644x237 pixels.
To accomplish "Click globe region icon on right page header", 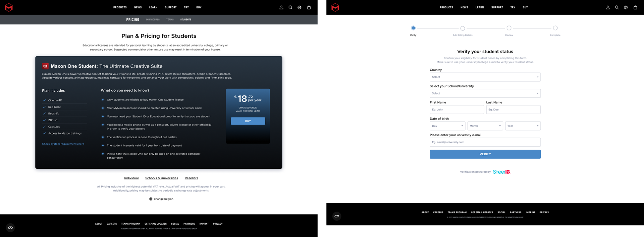I will (626, 7).
